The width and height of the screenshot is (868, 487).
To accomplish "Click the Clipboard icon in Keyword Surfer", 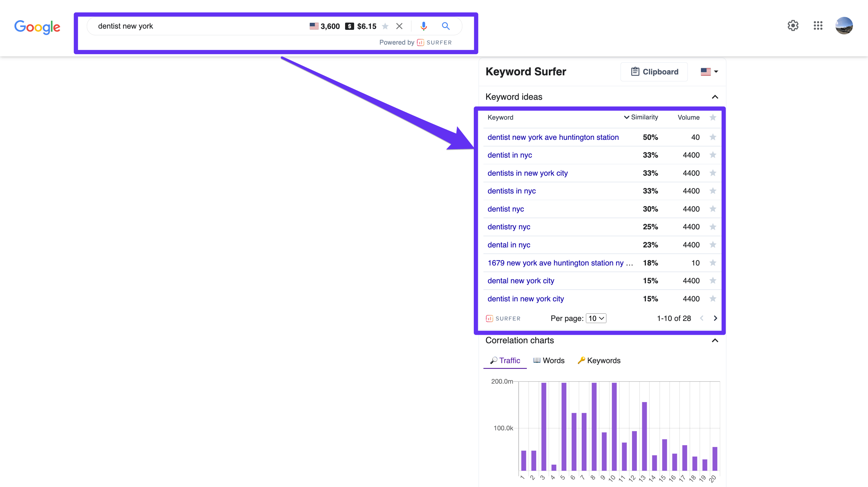I will (634, 71).
